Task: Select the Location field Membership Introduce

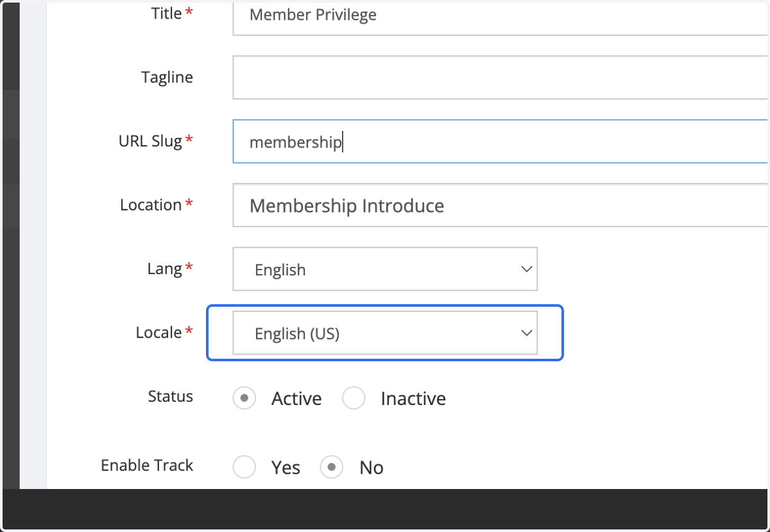Action: tap(501, 205)
